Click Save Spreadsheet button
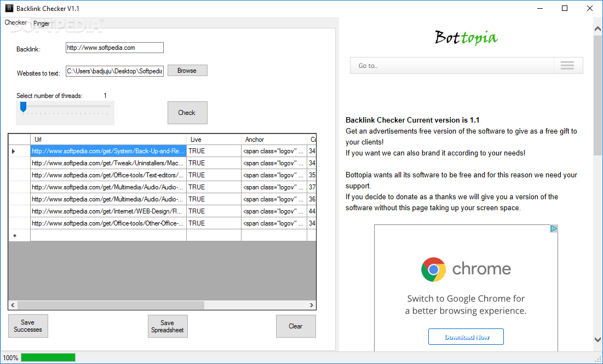603x364 pixels. pyautogui.click(x=168, y=326)
